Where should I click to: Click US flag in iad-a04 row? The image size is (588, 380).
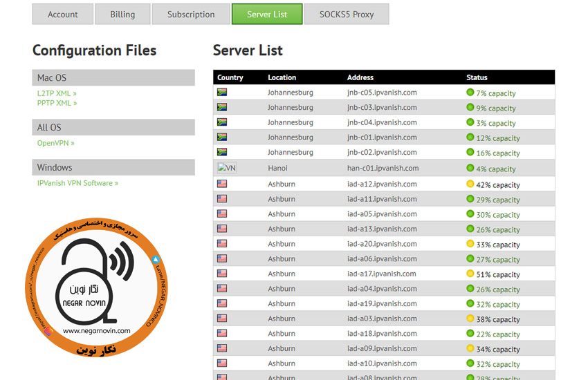coord(222,289)
